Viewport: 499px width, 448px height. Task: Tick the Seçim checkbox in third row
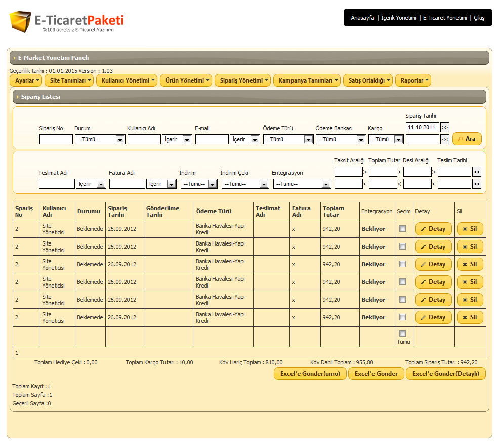coord(402,264)
